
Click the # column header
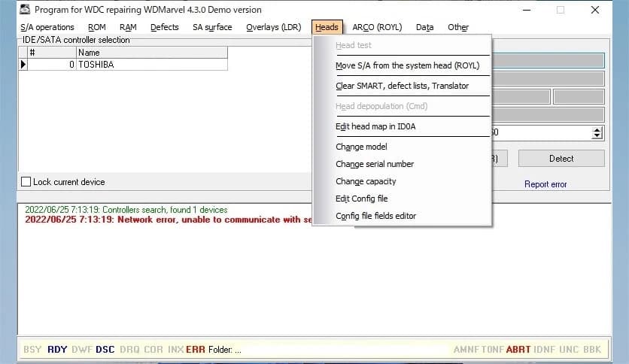(x=52, y=53)
